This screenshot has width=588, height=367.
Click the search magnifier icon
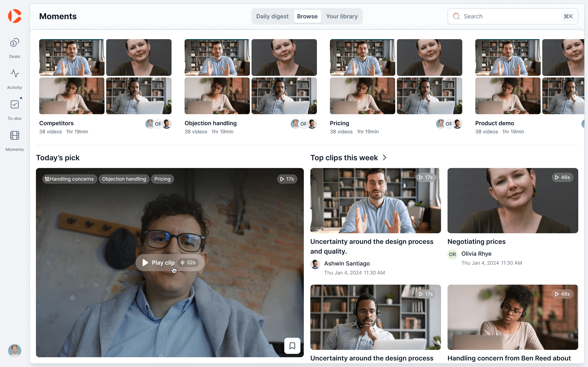(456, 16)
